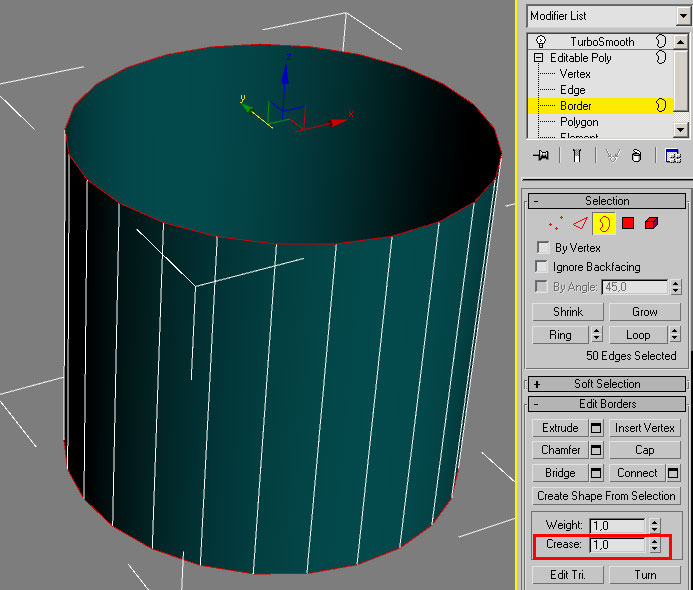The image size is (693, 590).
Task: Collapse the Editable Poly tree node
Action: coord(539,58)
